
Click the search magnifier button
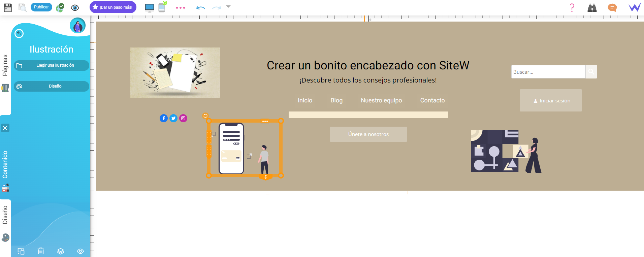click(x=591, y=72)
